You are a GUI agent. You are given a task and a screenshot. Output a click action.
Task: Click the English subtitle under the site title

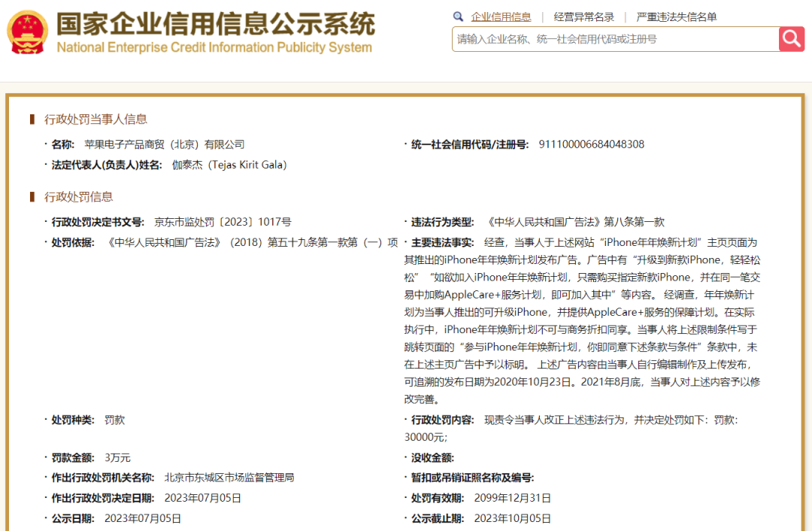(214, 47)
